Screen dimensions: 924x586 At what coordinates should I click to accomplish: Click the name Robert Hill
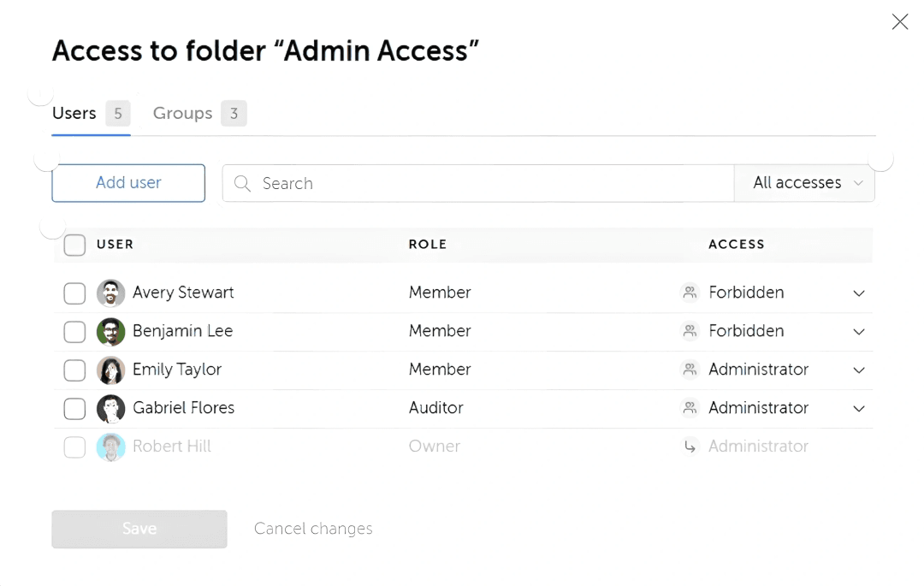171,446
